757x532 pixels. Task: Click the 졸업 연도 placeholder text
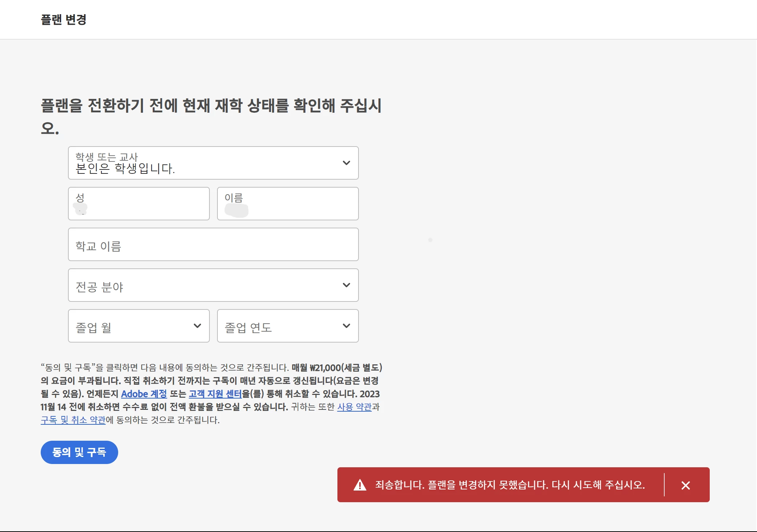248,328
